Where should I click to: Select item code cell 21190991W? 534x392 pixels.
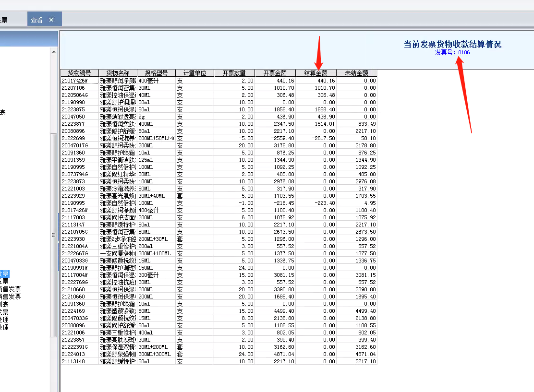[79, 268]
